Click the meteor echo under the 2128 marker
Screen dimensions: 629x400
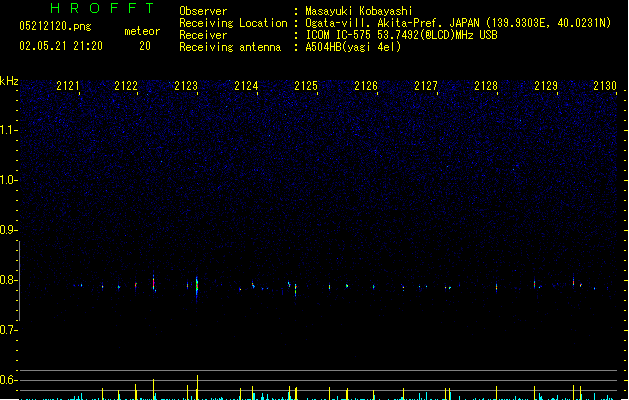[x=496, y=287]
